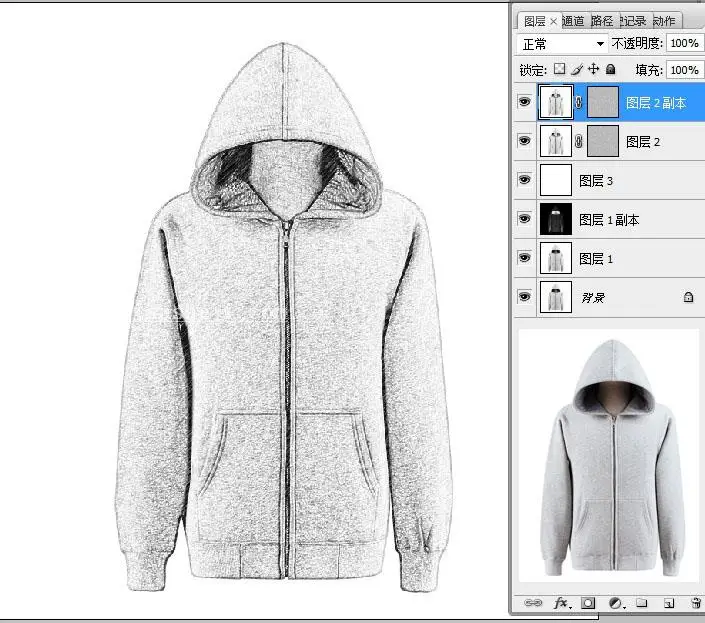
Task: Click the 不透明度 opacity value field
Action: point(684,44)
